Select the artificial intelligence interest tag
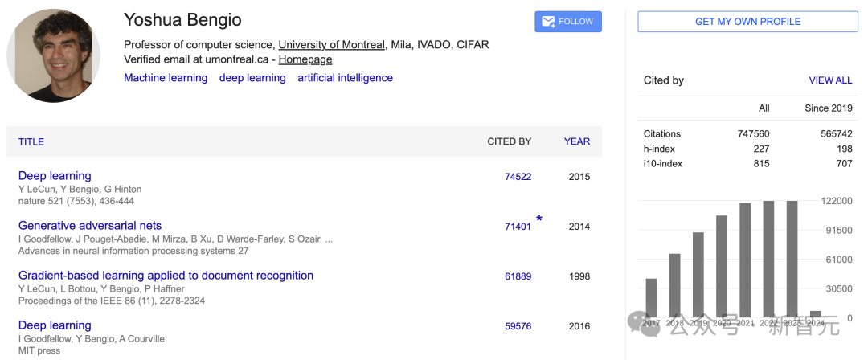868x360 pixels. [345, 78]
